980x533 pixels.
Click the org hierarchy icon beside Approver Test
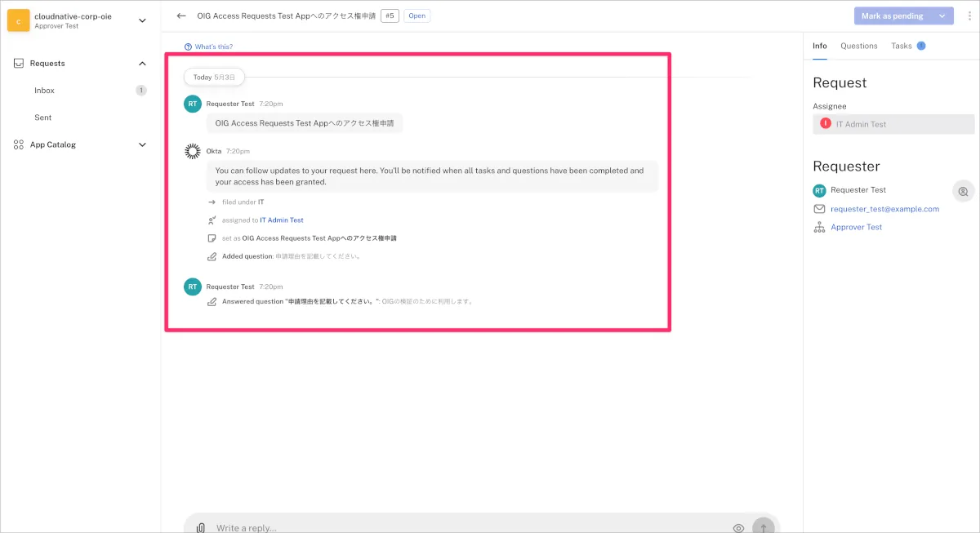point(819,228)
